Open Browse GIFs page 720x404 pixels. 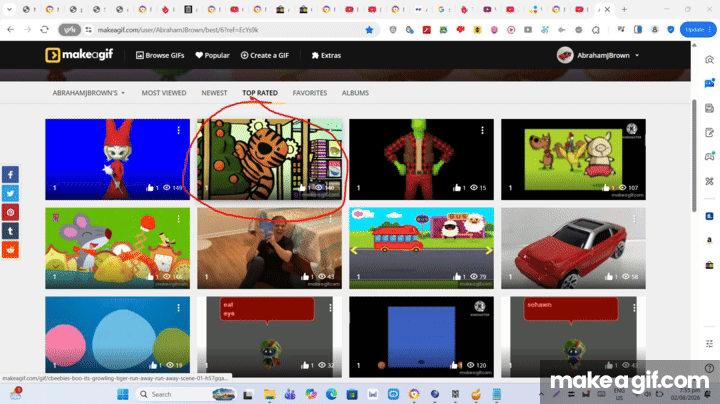(160, 55)
